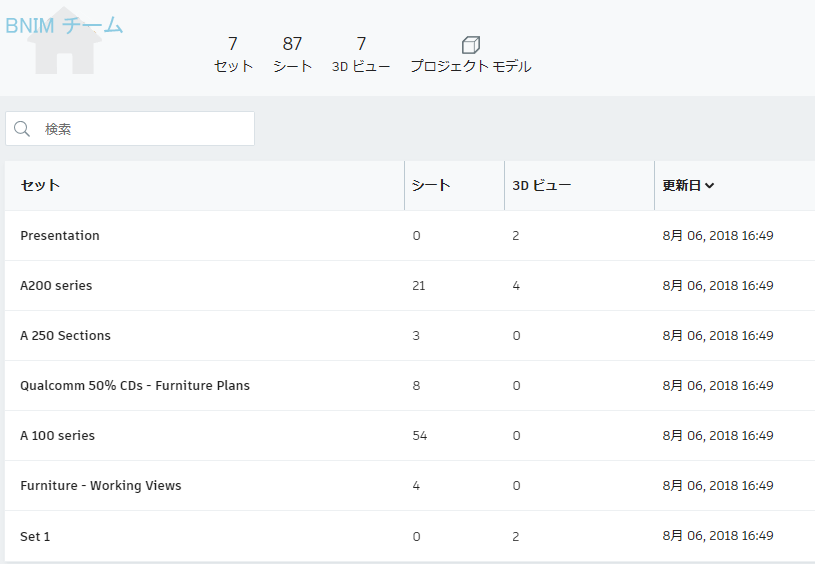Click the 87 シート summary count
The height and width of the screenshot is (564, 815).
click(292, 54)
